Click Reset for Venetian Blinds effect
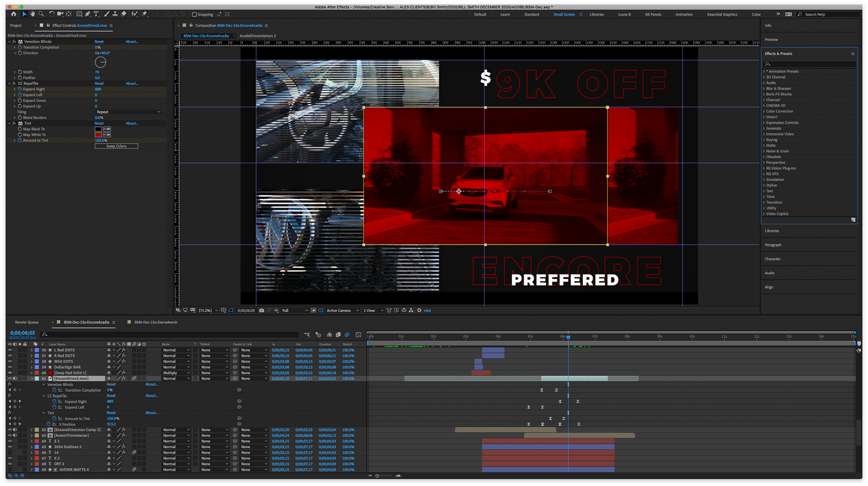The width and height of the screenshot is (868, 486). (99, 42)
